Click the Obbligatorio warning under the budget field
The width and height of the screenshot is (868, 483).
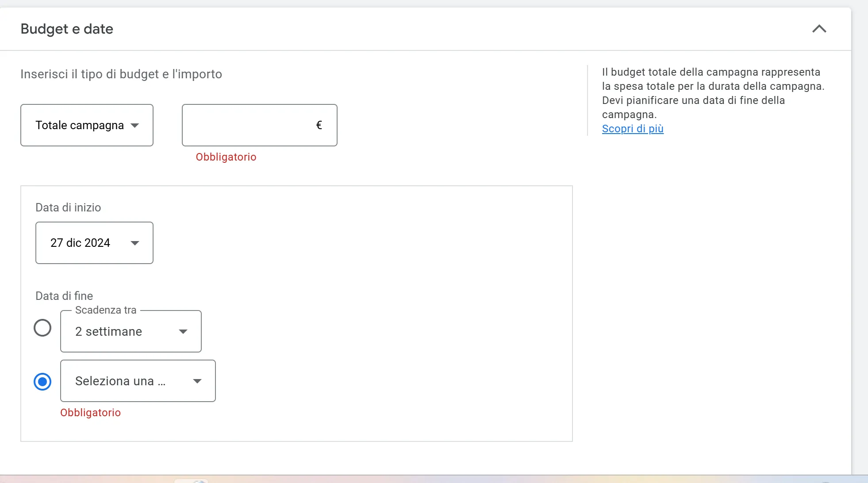(x=226, y=157)
